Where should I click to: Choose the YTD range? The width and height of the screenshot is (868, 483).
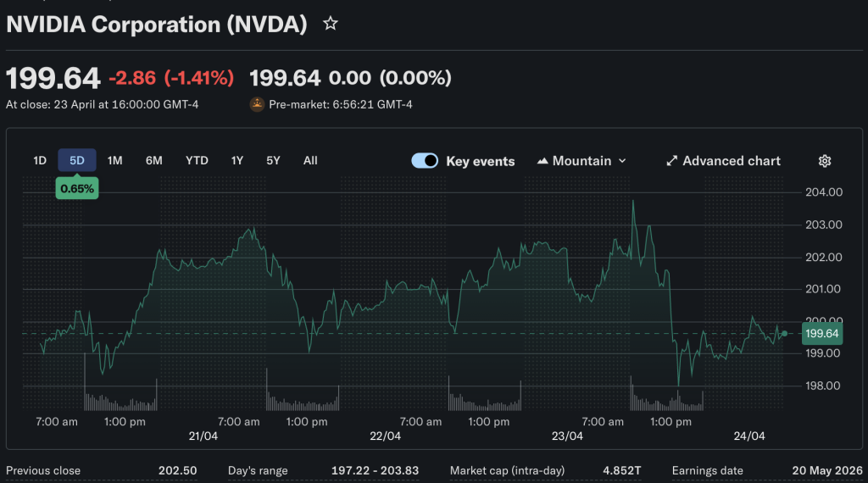pos(197,160)
